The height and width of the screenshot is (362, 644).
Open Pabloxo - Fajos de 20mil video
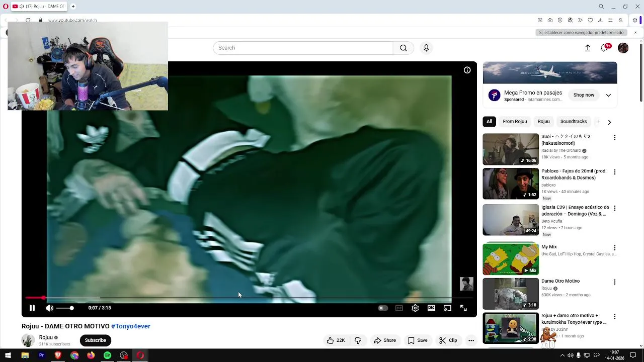tap(511, 184)
